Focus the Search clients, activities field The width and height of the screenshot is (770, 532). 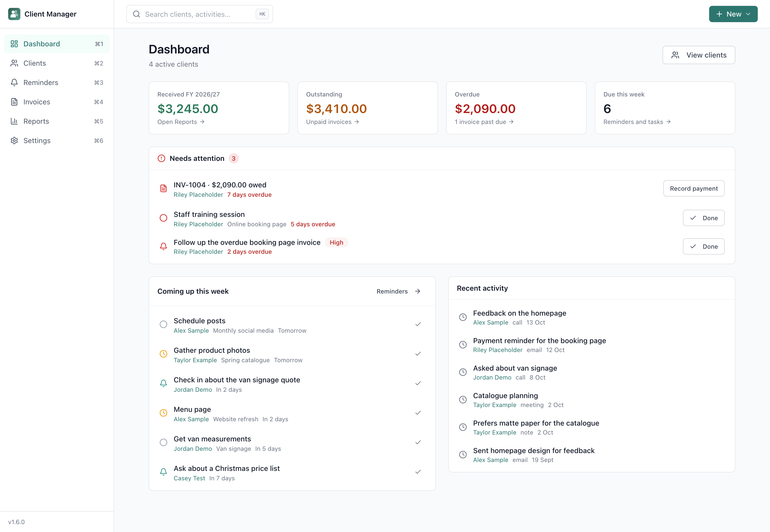click(x=199, y=14)
